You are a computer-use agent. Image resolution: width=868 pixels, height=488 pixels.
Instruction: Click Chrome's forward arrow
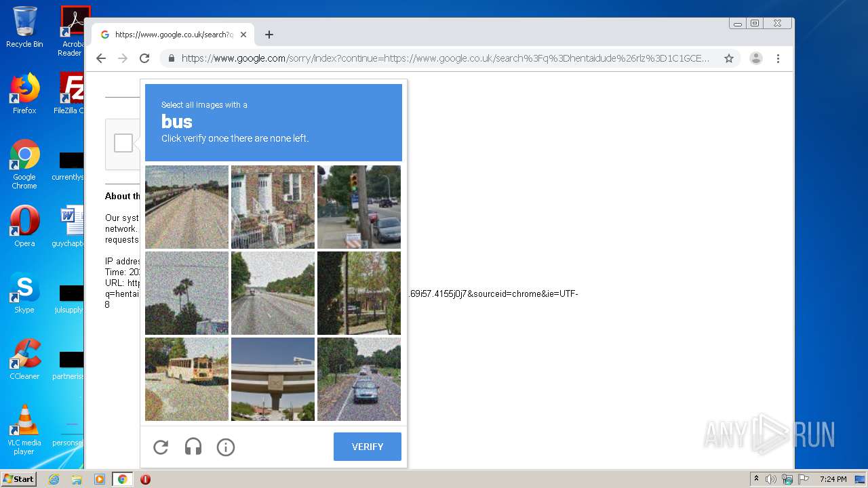tap(123, 58)
